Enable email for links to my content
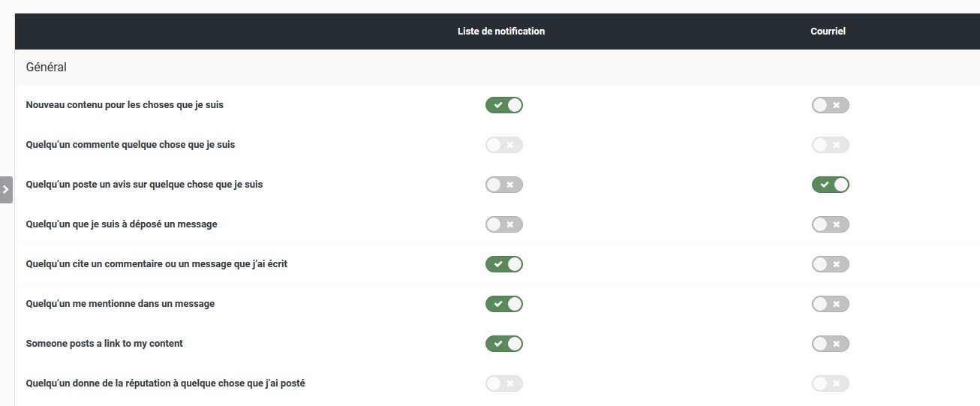The width and height of the screenshot is (980, 406). [x=830, y=344]
